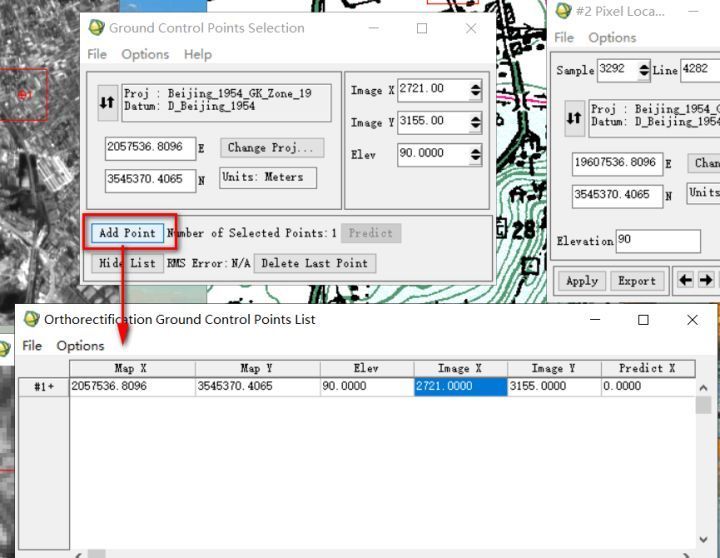Click the Image X column header
This screenshot has width=720, height=558.
coord(461,368)
